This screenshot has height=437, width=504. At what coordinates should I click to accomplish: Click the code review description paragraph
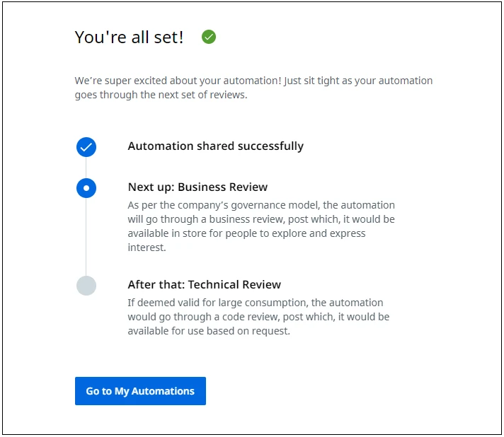[x=258, y=317]
